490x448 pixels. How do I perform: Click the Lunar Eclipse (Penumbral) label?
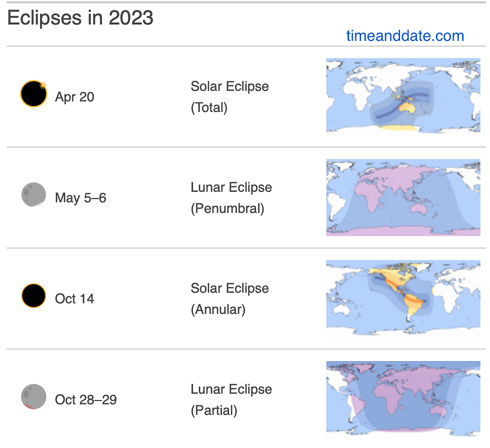tap(231, 198)
